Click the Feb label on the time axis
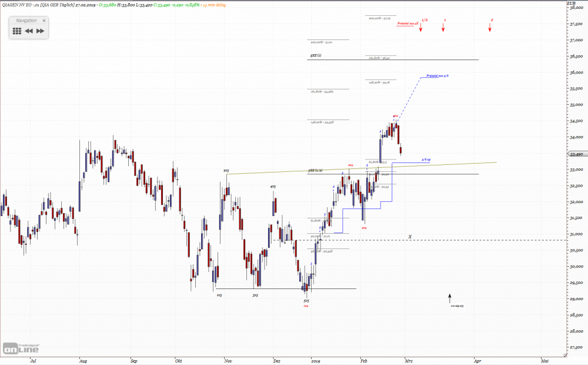The image size is (588, 365). [364, 361]
